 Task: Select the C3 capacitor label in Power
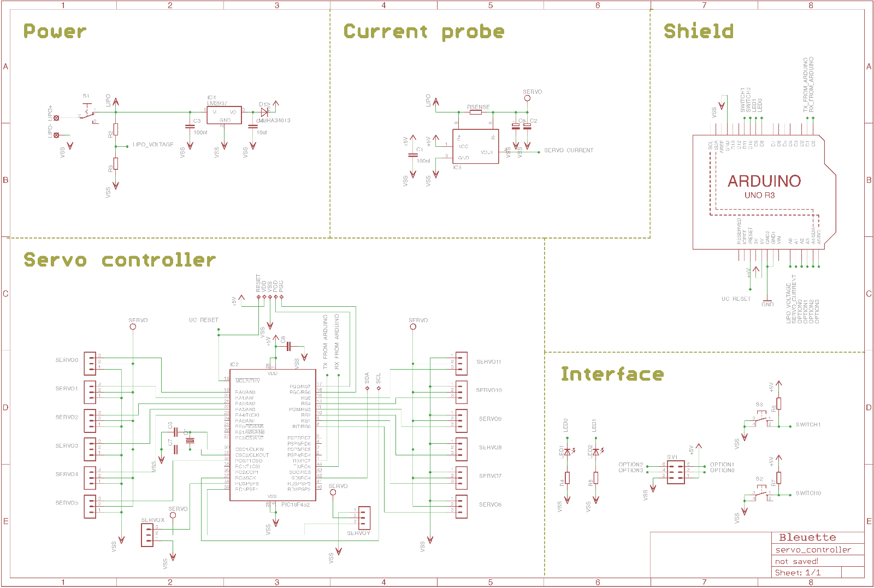pyautogui.click(x=197, y=121)
